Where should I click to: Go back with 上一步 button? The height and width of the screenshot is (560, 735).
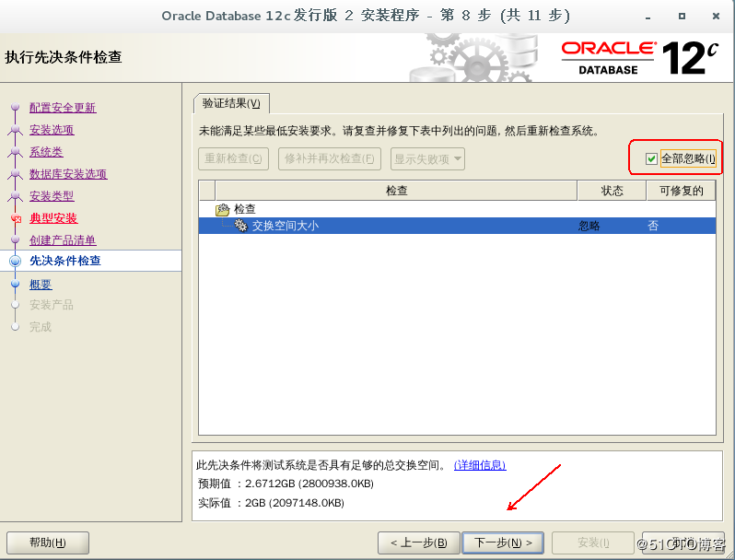(418, 542)
